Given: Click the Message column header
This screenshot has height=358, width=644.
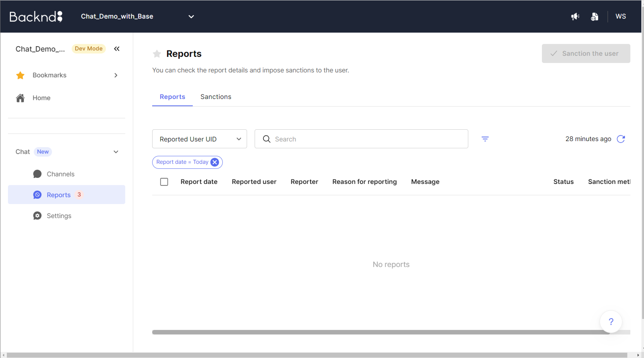Looking at the screenshot, I should pos(425,182).
